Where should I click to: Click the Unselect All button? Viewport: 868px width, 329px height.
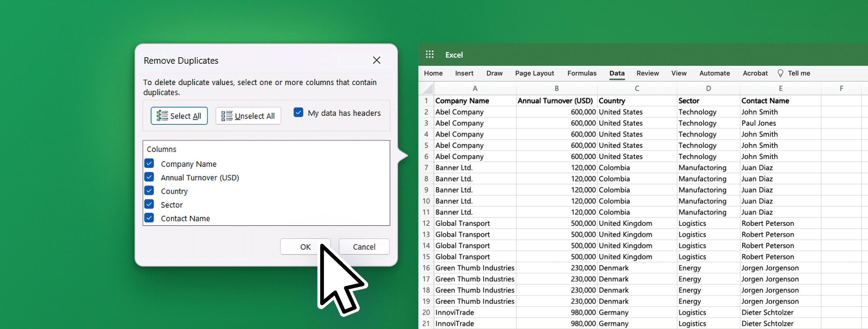click(248, 116)
